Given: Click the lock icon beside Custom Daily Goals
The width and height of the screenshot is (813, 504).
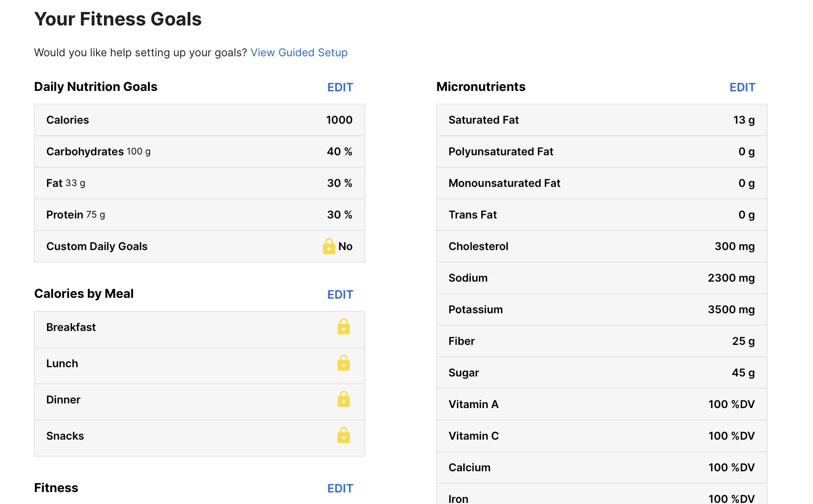Looking at the screenshot, I should [329, 246].
